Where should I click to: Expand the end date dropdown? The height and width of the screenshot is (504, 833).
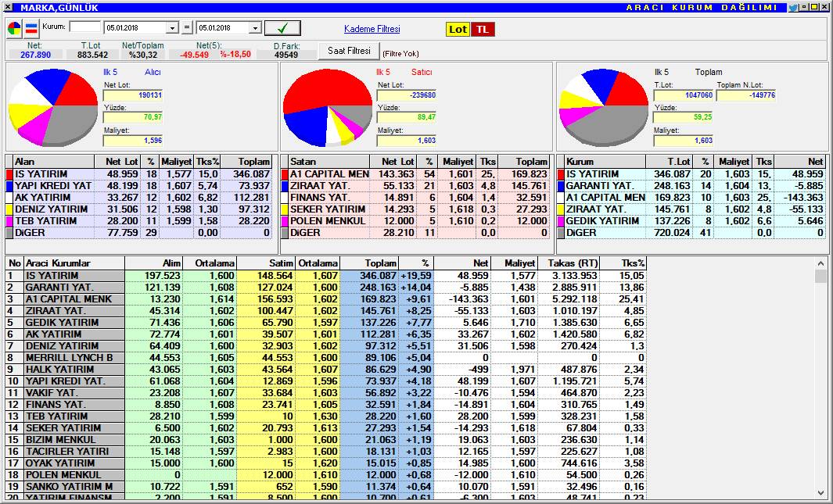(255, 28)
